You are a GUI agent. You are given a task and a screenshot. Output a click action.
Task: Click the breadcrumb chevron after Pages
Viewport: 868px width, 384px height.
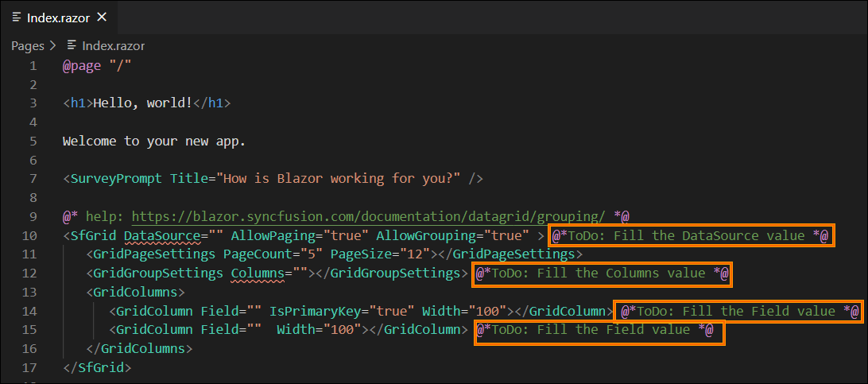tap(52, 46)
